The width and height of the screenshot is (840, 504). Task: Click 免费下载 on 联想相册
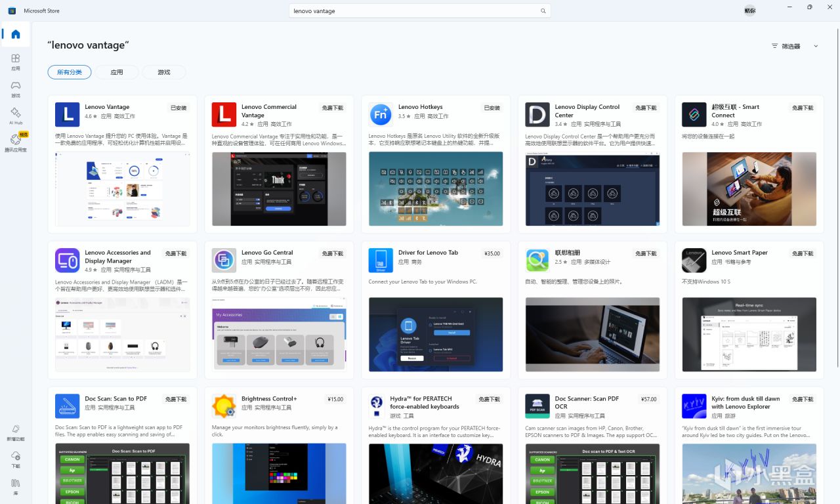646,253
